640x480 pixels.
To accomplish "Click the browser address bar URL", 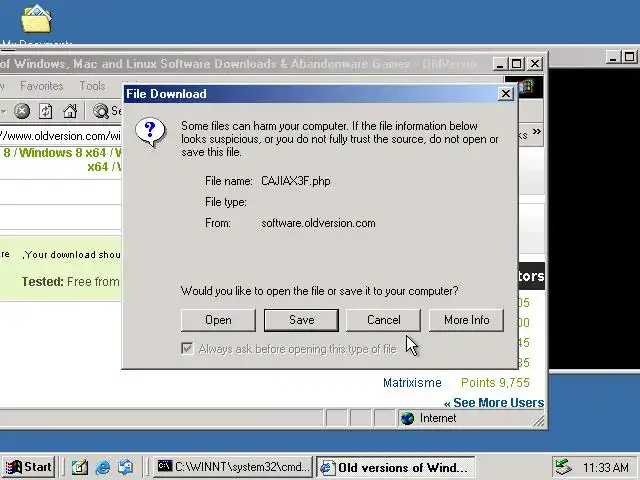I will click(x=60, y=136).
